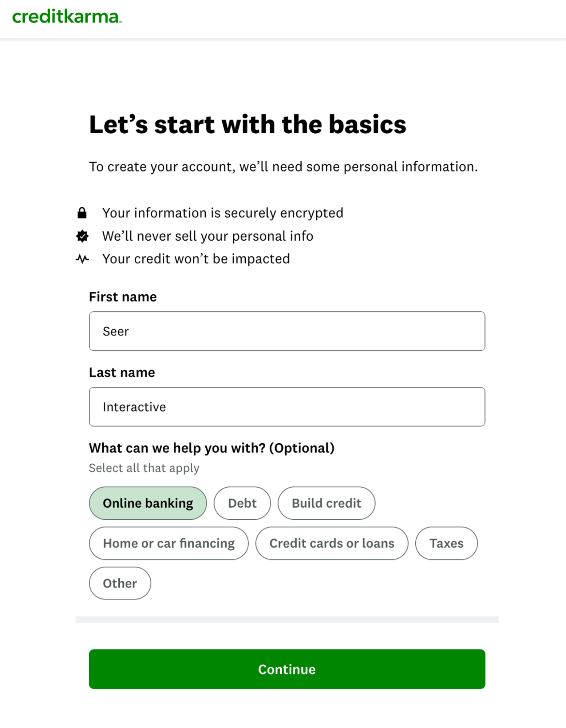
Task: Enable the Credit cards or loans chip
Action: [x=332, y=543]
